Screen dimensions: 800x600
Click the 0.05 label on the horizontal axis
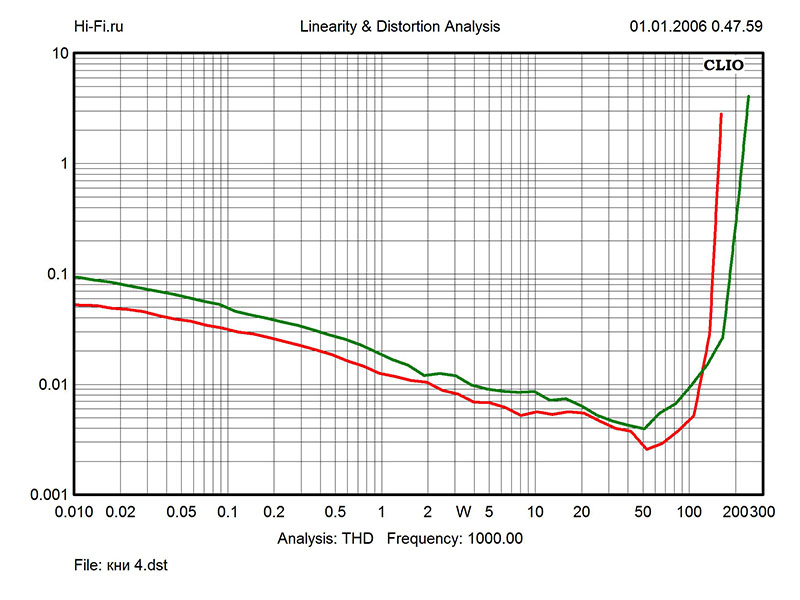pos(181,512)
